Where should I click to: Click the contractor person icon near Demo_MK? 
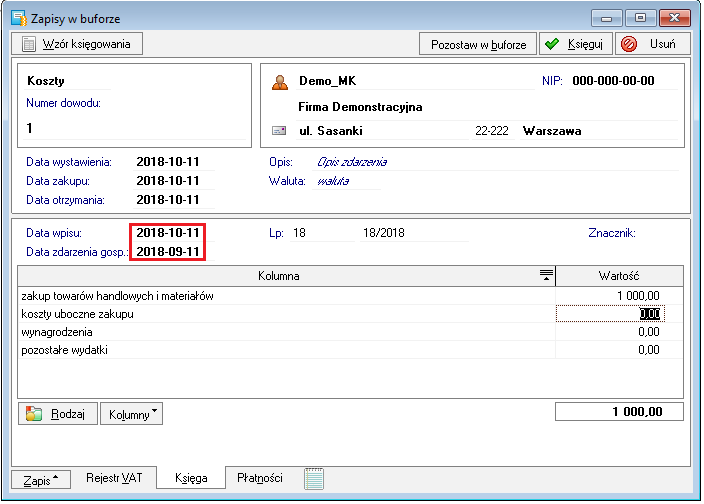[x=280, y=82]
